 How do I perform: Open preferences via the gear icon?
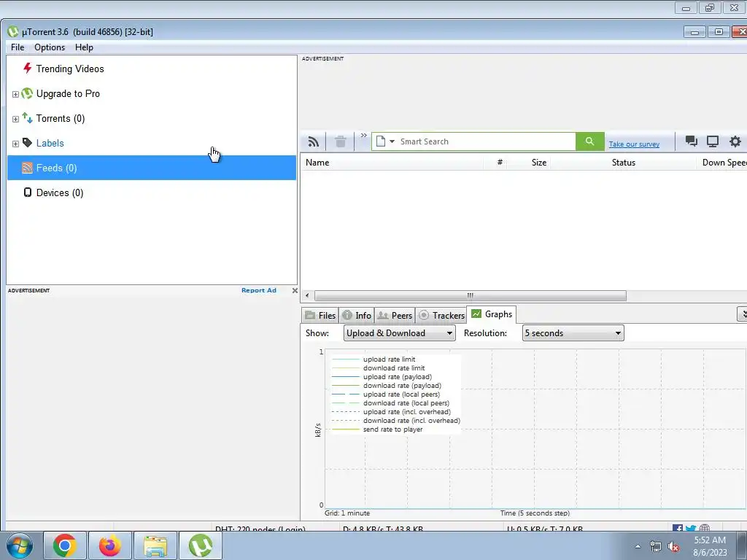point(735,141)
